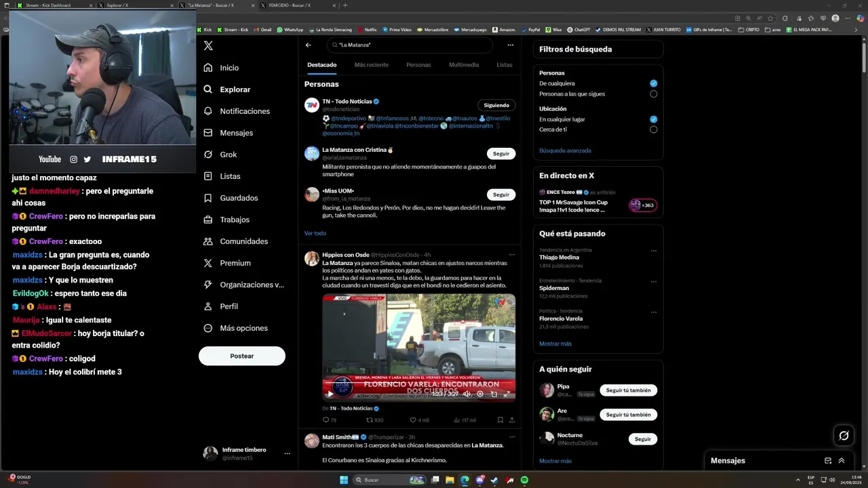
Task: Open the floating Grok button
Action: coord(844,436)
